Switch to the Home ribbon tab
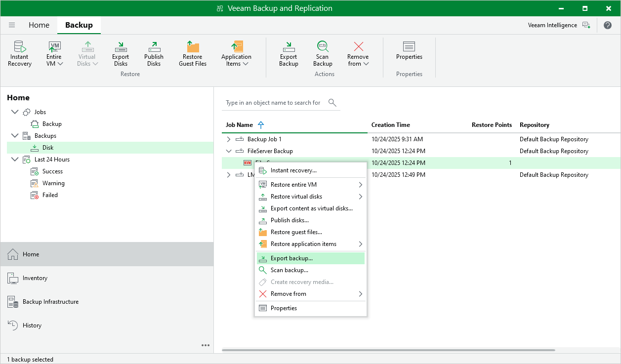Screen dimensions: 621x364 pyautogui.click(x=39, y=25)
